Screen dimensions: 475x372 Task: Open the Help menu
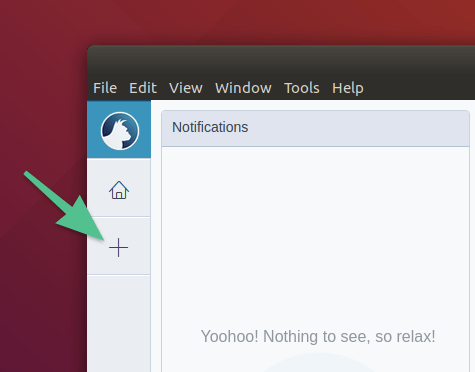click(x=348, y=88)
